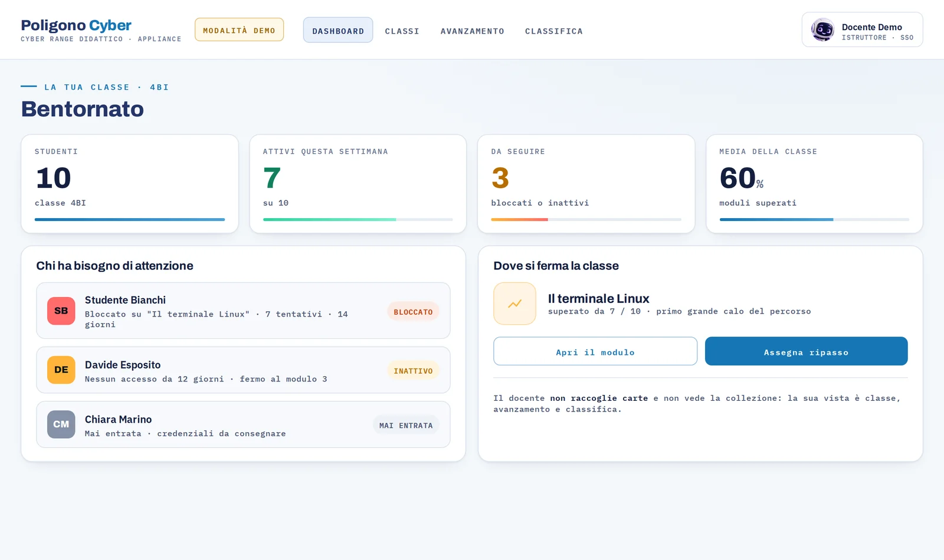This screenshot has width=944, height=560.
Task: Open Davide Esposito's attention row
Action: pos(243,370)
